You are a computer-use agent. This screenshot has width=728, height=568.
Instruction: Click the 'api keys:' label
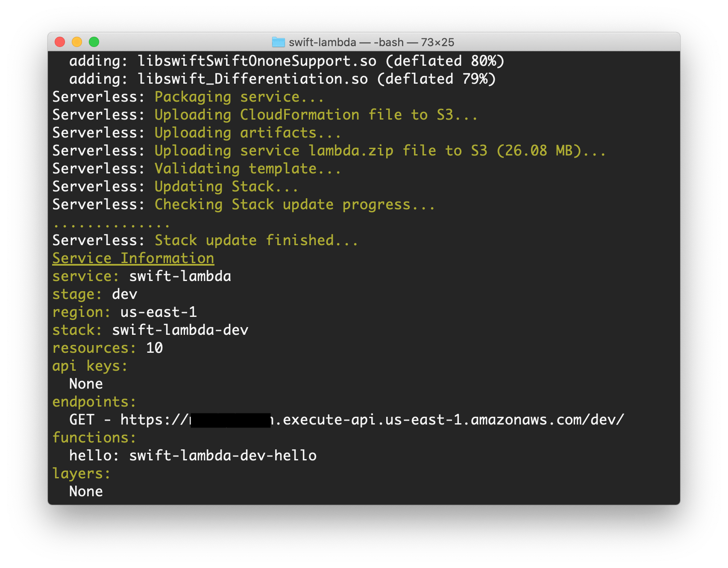pyautogui.click(x=90, y=366)
